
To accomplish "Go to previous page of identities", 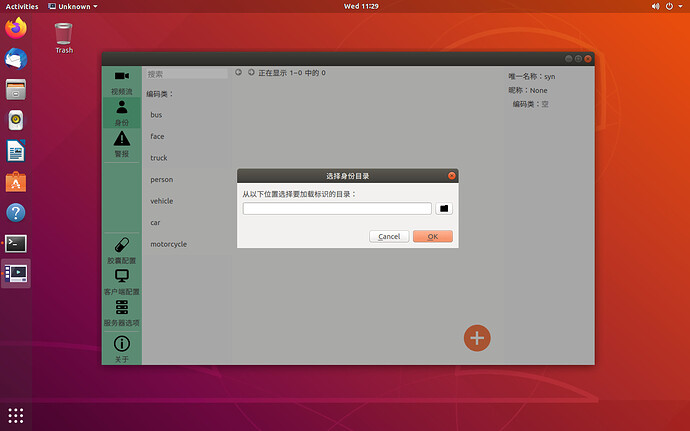I will 238,72.
